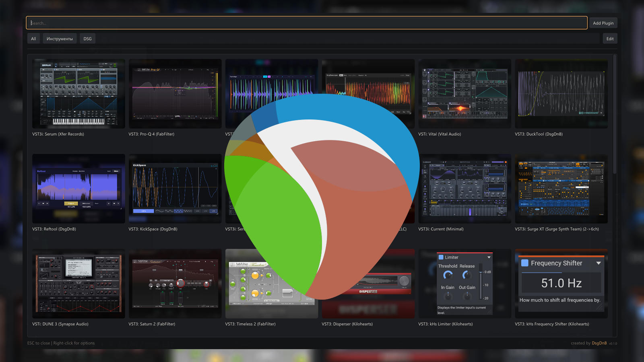Pick the Reftool (DsgDnB) plugin thumbnail

tap(78, 189)
